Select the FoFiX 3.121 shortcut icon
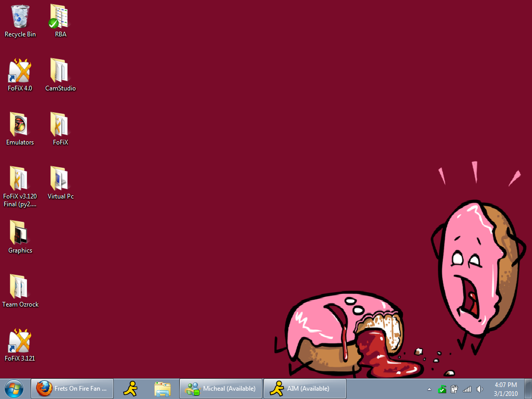The image size is (532, 399). click(x=20, y=341)
